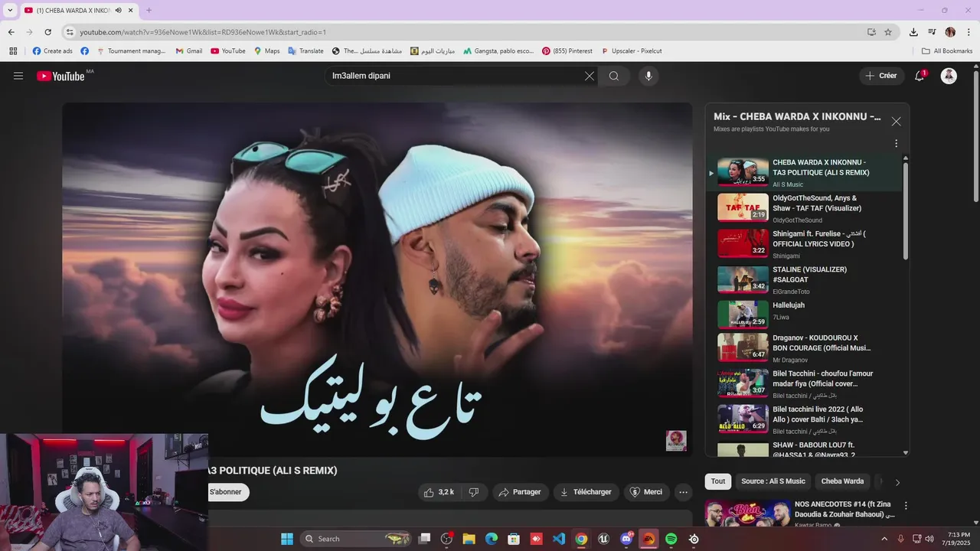Open the Translate bookmark

[305, 51]
